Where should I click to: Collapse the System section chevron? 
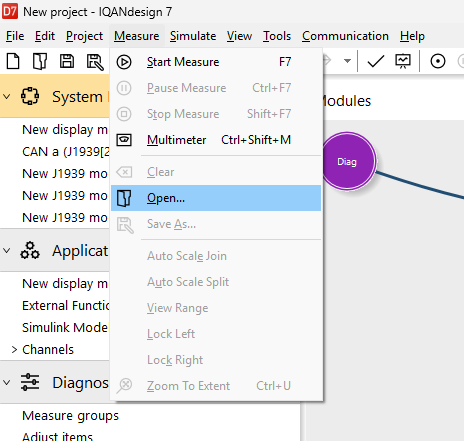pos(7,97)
